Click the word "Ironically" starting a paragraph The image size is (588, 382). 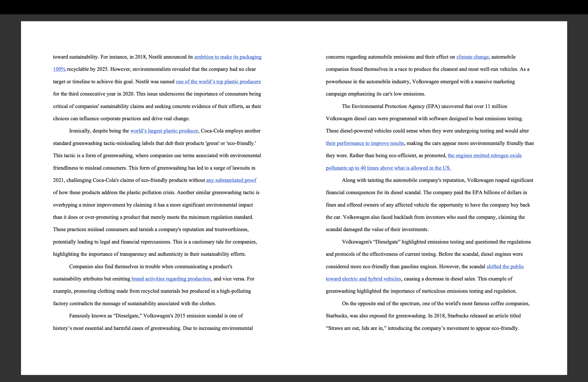(79, 131)
